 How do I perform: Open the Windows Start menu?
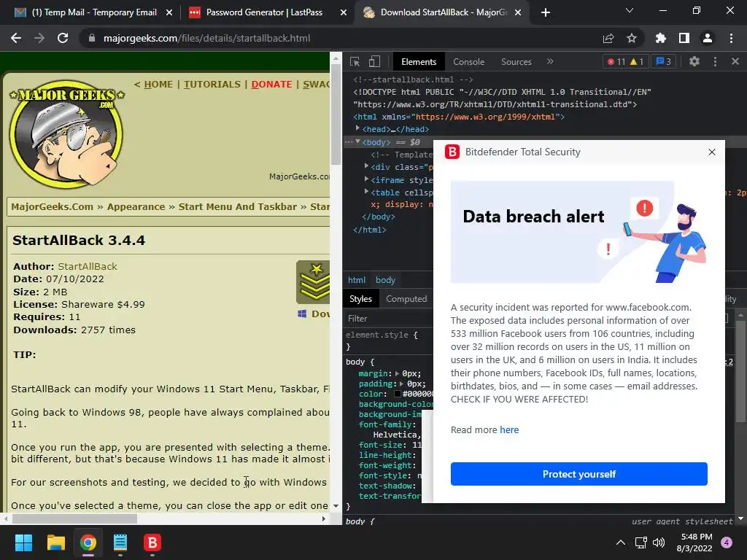click(x=23, y=542)
